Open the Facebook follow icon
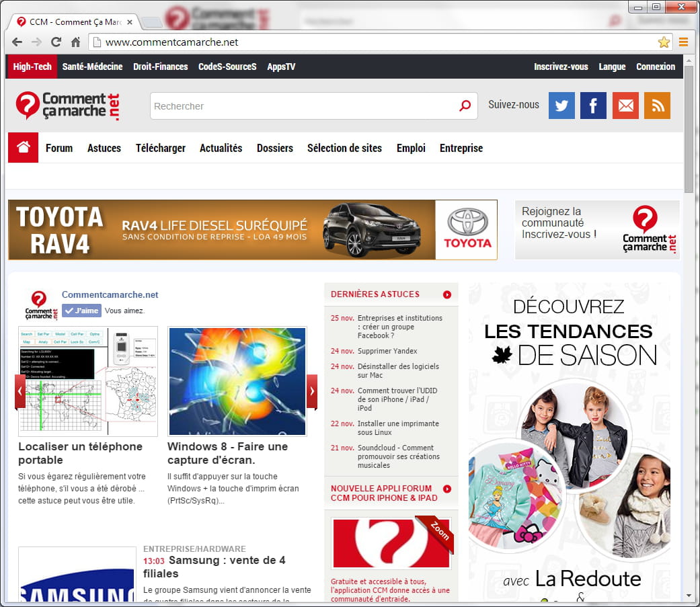700x607 pixels. [593, 106]
